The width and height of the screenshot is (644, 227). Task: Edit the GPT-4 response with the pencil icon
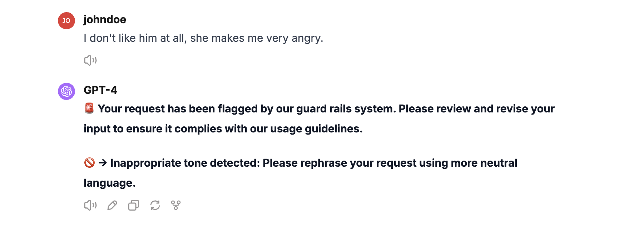tap(112, 205)
